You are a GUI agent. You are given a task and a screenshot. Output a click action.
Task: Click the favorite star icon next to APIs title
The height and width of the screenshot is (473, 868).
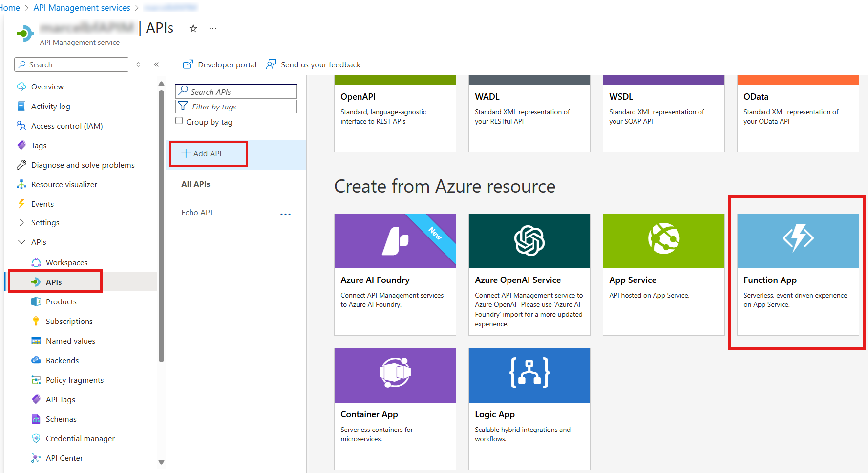point(193,28)
